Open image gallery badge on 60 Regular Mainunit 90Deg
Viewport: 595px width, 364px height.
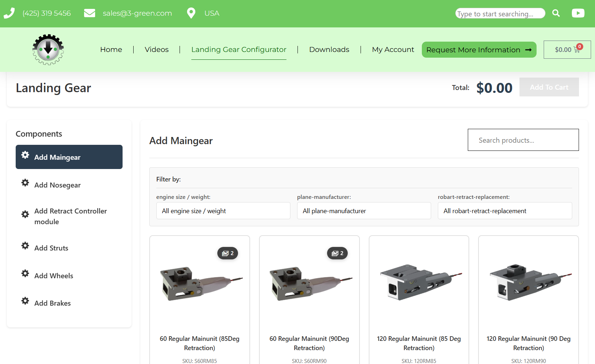[337, 253]
